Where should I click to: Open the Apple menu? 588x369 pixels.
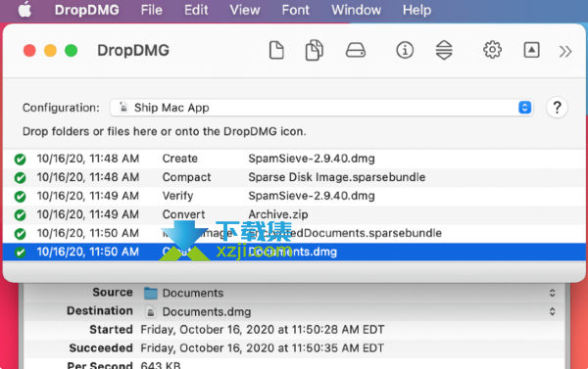coord(24,10)
